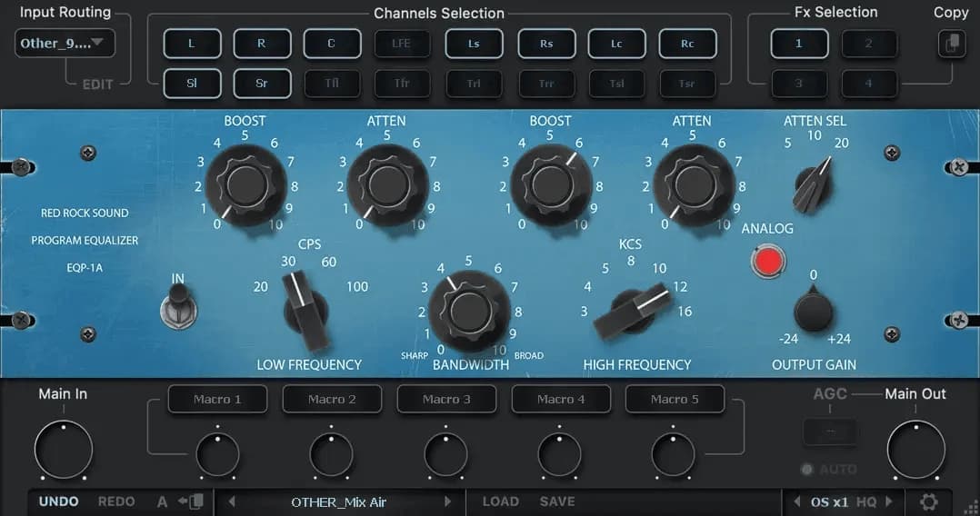Open the settings gear icon

[x=928, y=501]
